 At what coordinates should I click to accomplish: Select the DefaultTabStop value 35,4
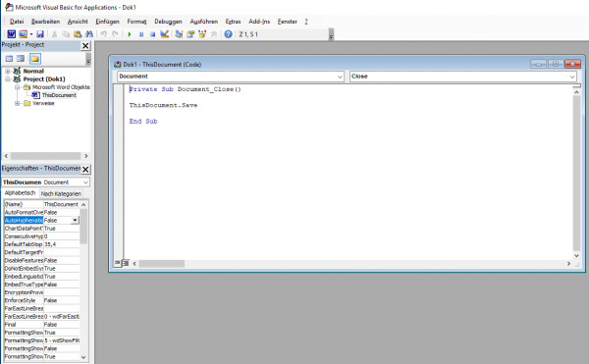click(x=61, y=244)
